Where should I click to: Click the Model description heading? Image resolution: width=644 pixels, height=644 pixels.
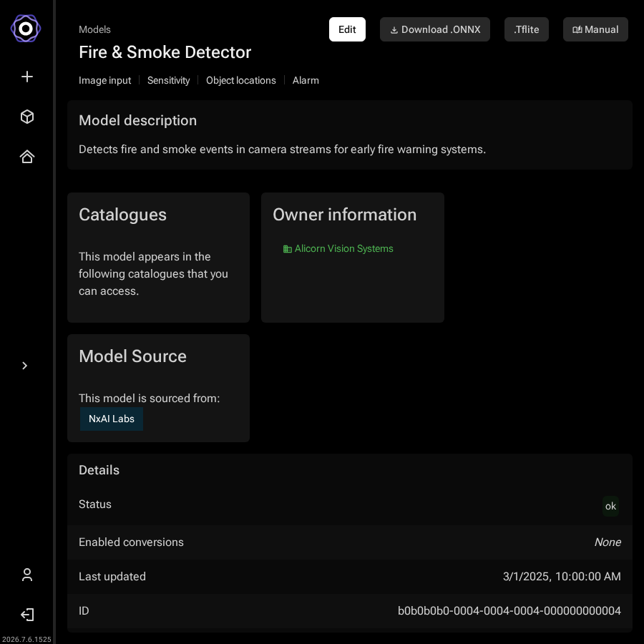pyautogui.click(x=137, y=120)
